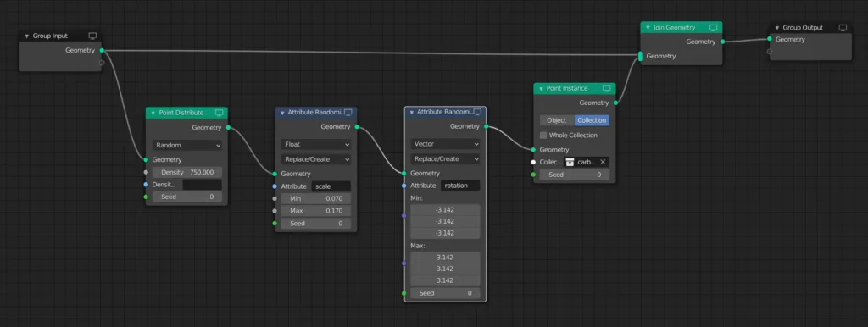The image size is (868, 327).
Task: Collapse the Point Instance node
Action: [x=541, y=89]
